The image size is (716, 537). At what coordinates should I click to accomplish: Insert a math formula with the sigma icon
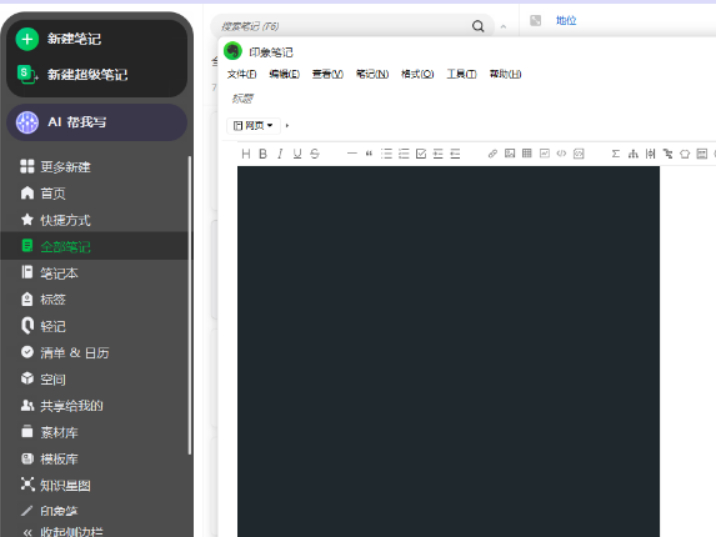pos(616,154)
